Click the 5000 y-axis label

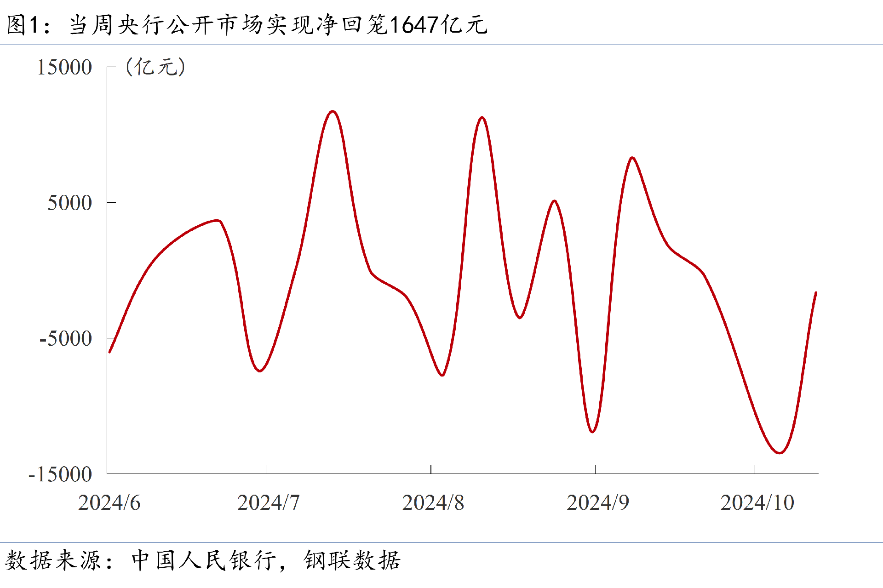tap(70, 203)
